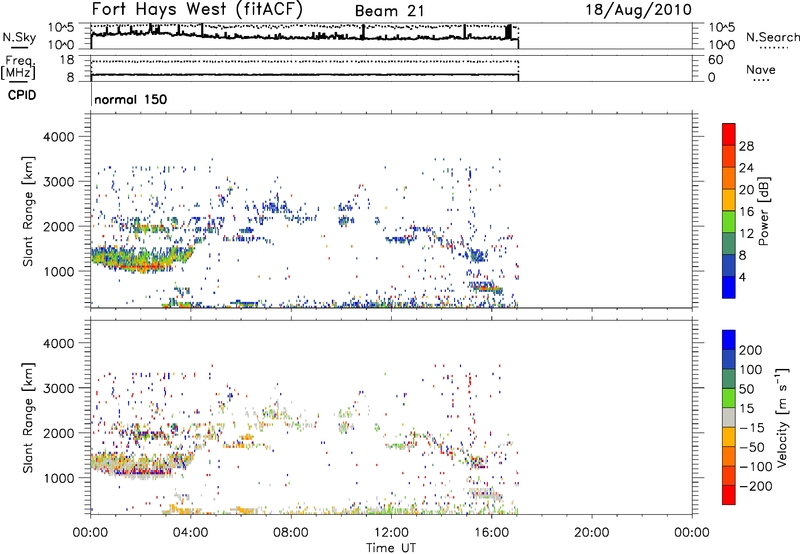Click the "Beam 21" label
This screenshot has width=800, height=554.
pos(389,11)
